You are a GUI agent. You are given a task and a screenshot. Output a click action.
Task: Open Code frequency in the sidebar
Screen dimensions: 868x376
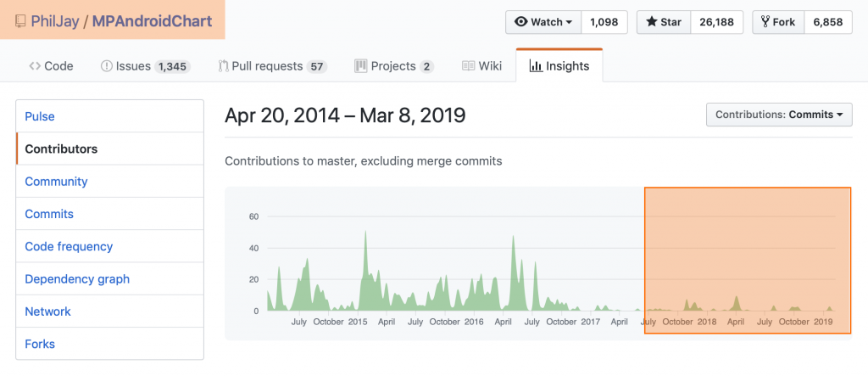point(69,246)
